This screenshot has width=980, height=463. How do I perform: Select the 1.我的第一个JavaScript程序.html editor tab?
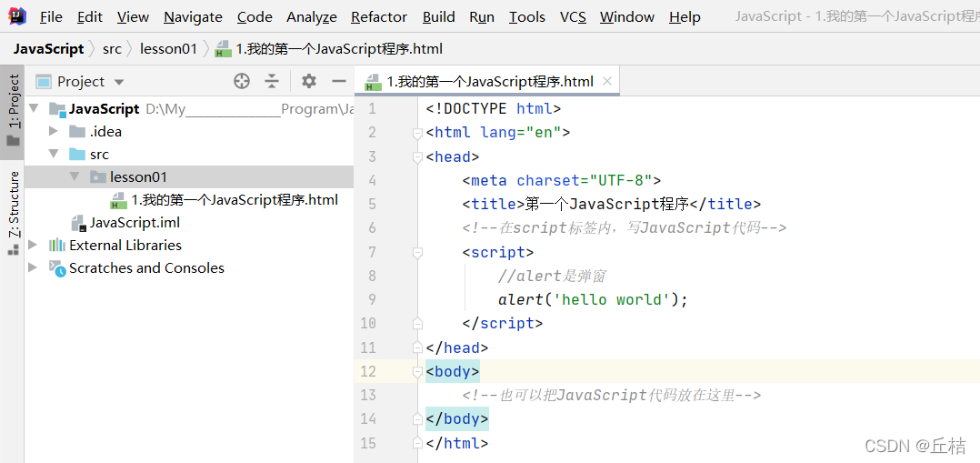[x=488, y=81]
